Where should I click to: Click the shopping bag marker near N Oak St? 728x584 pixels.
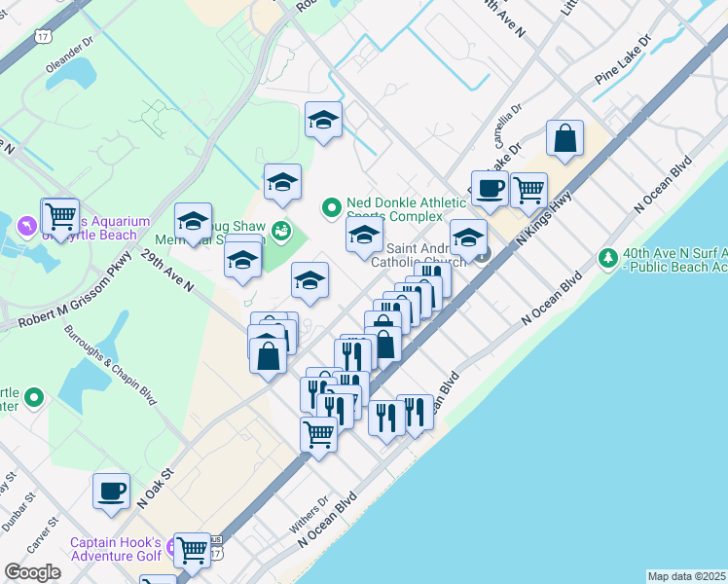point(268,356)
